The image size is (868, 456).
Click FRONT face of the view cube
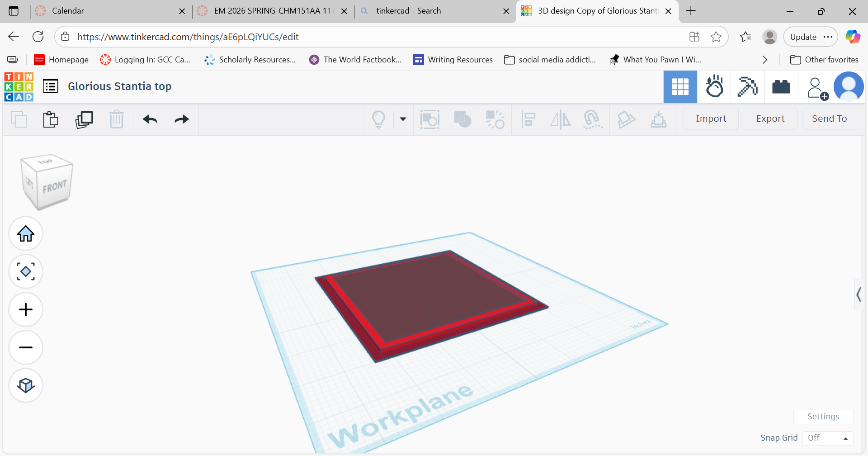coord(55,186)
